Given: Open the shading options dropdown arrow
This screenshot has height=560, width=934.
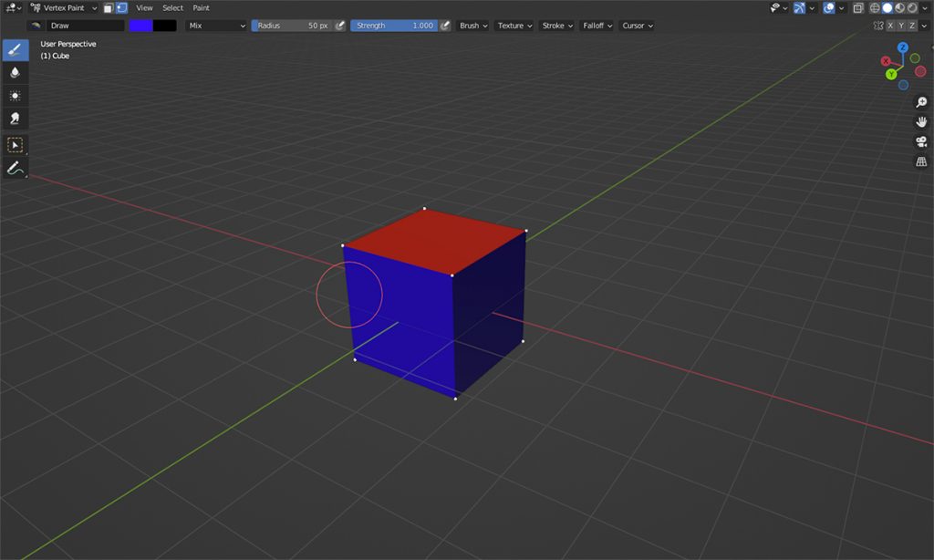Looking at the screenshot, I should (x=925, y=7).
